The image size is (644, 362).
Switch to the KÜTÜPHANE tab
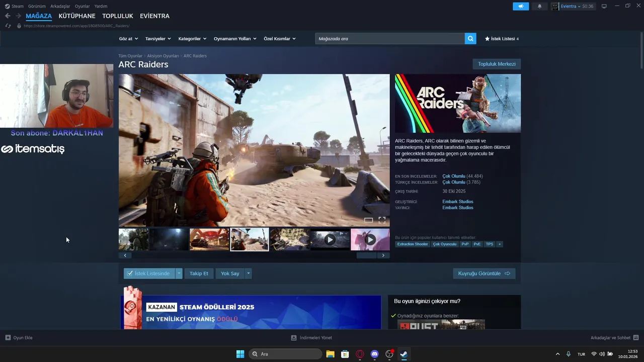(x=77, y=16)
